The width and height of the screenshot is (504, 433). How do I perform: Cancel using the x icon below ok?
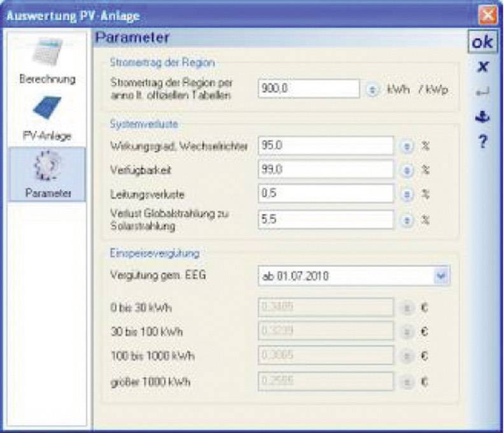point(482,67)
